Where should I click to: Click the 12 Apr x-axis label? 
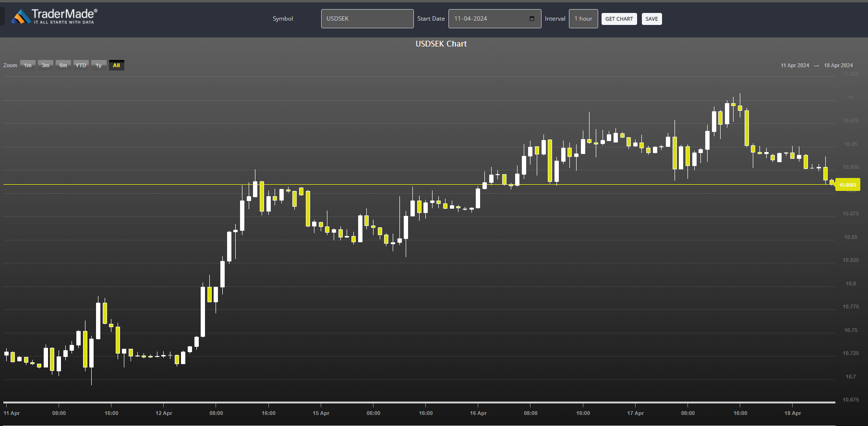tap(164, 413)
